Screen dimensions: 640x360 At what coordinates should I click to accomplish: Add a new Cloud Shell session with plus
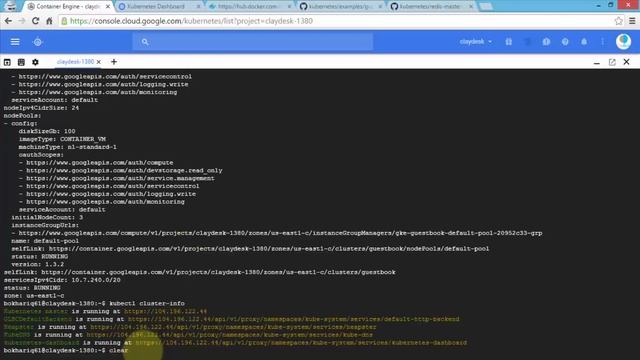tap(114, 62)
